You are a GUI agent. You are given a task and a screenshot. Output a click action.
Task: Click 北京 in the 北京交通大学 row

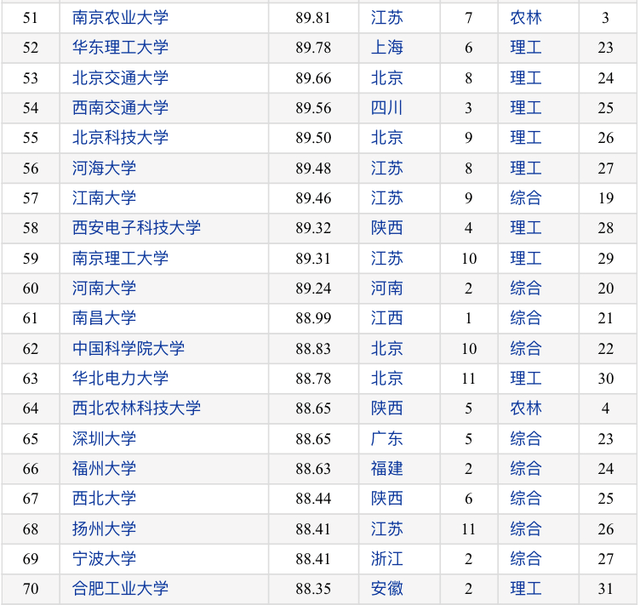pyautogui.click(x=387, y=78)
